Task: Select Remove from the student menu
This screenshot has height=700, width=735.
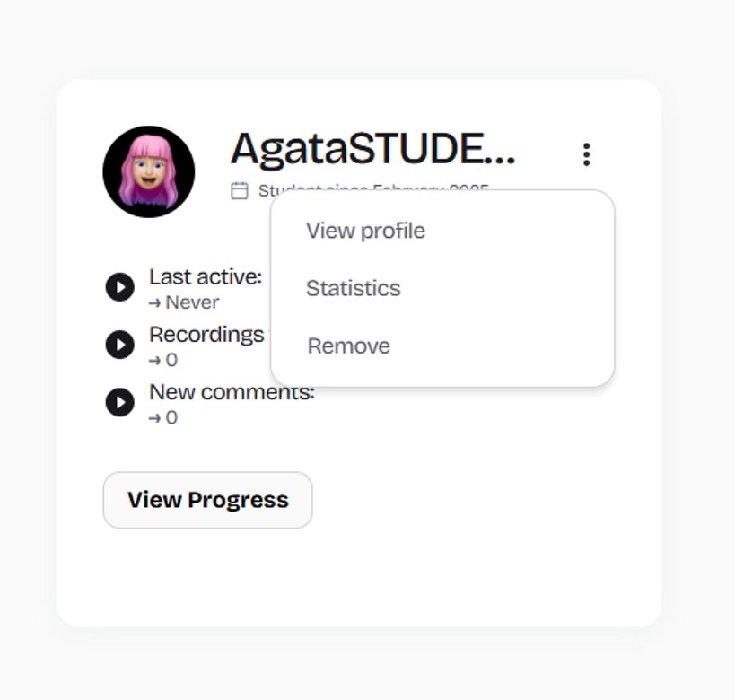Action: pos(349,346)
